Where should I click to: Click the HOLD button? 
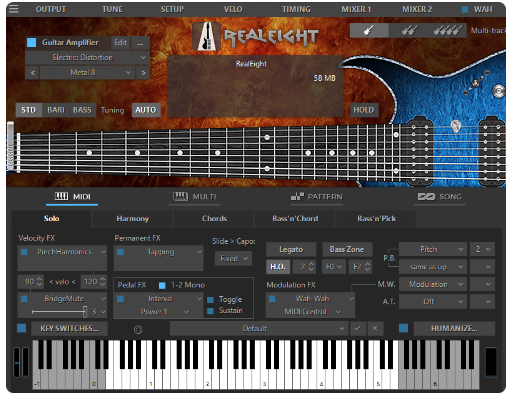click(x=364, y=110)
